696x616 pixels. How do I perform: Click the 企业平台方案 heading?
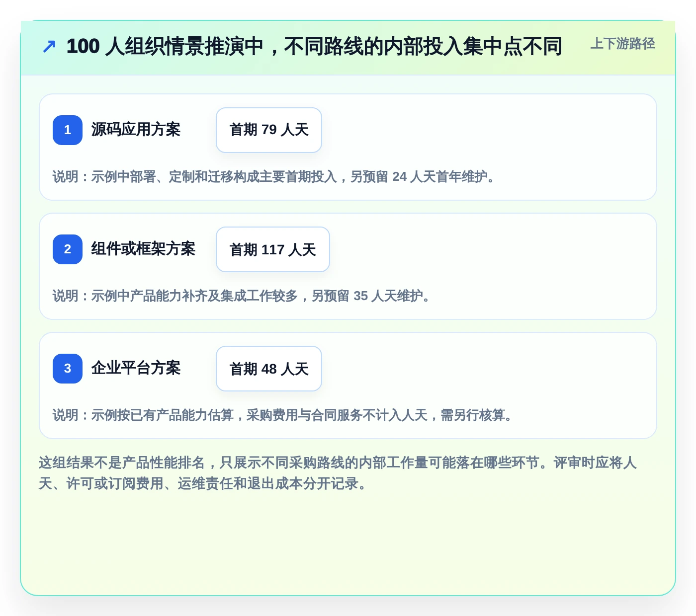(136, 368)
